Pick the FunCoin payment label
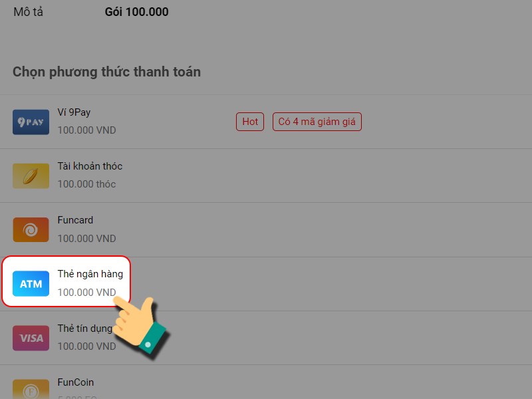532x399 pixels. click(x=76, y=382)
